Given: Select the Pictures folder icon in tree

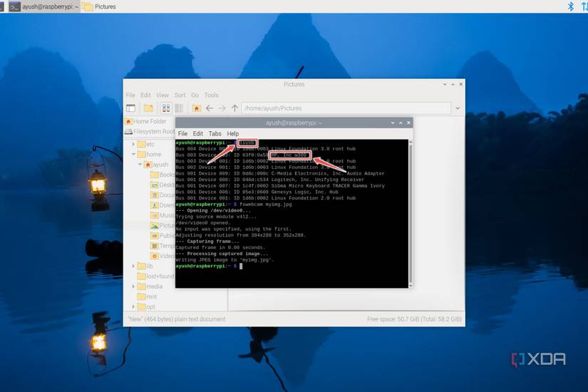Looking at the screenshot, I should click(154, 225).
